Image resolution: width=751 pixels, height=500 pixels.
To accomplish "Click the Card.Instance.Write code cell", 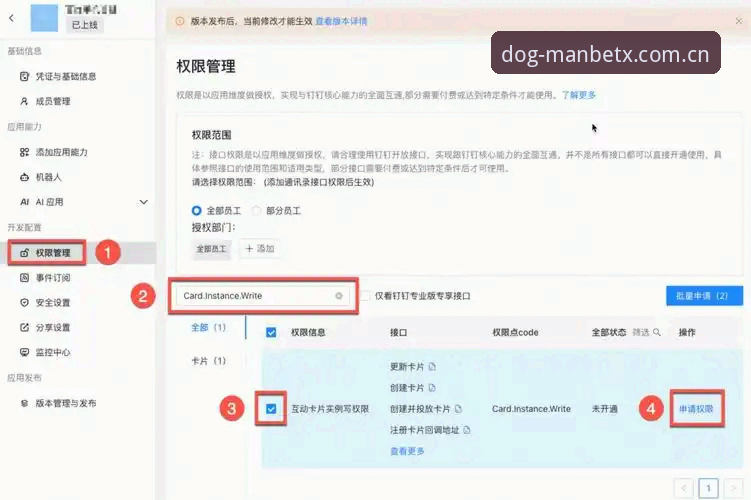I will click(531, 409).
